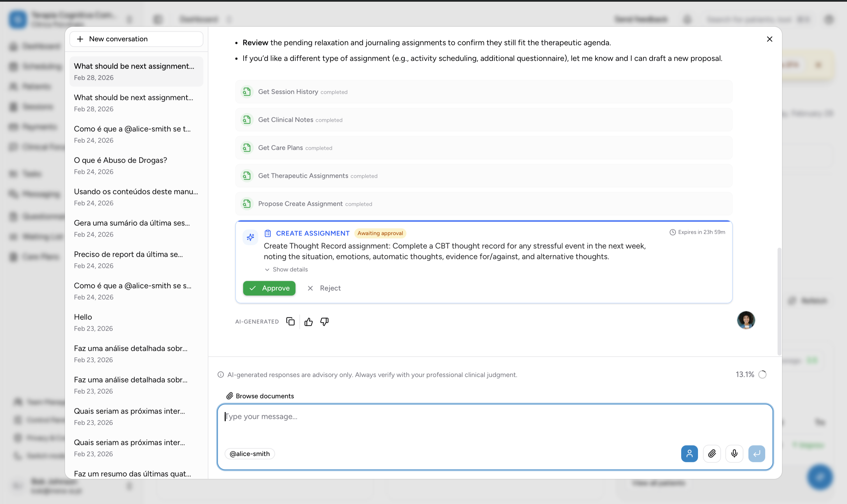Approve the Create Assignment proposal
The width and height of the screenshot is (847, 504).
click(269, 288)
